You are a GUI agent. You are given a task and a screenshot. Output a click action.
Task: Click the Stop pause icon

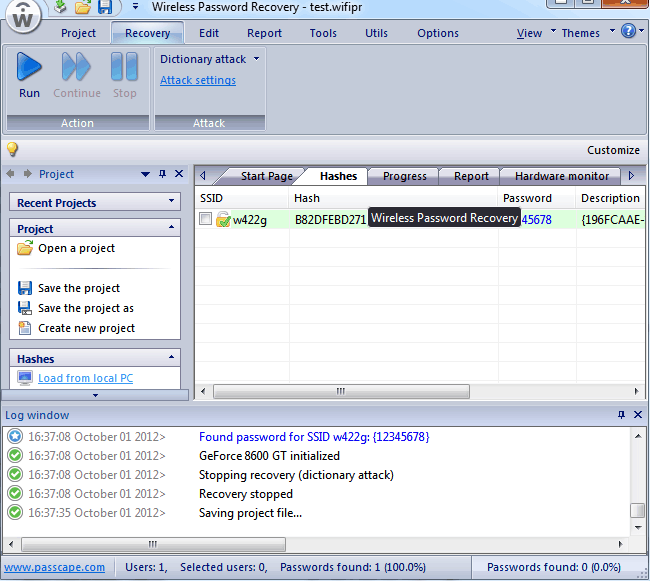coord(124,67)
